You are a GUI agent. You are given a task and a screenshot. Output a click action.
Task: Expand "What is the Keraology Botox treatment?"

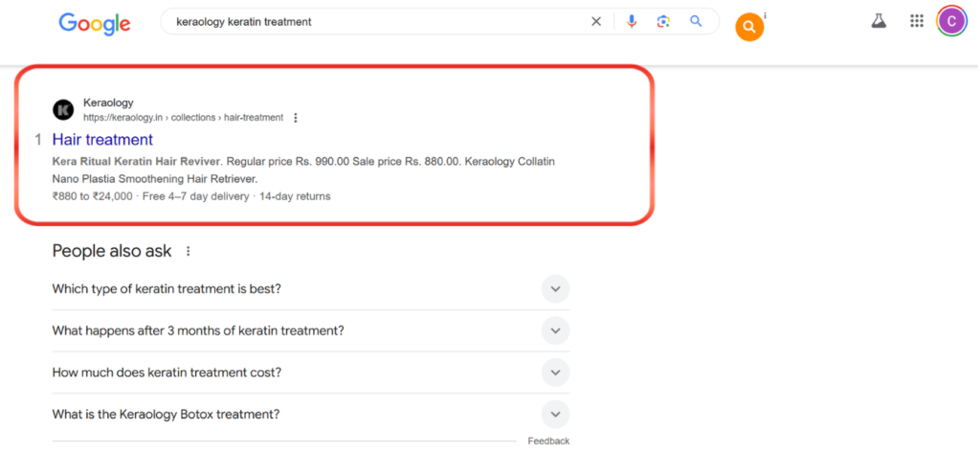(x=311, y=414)
